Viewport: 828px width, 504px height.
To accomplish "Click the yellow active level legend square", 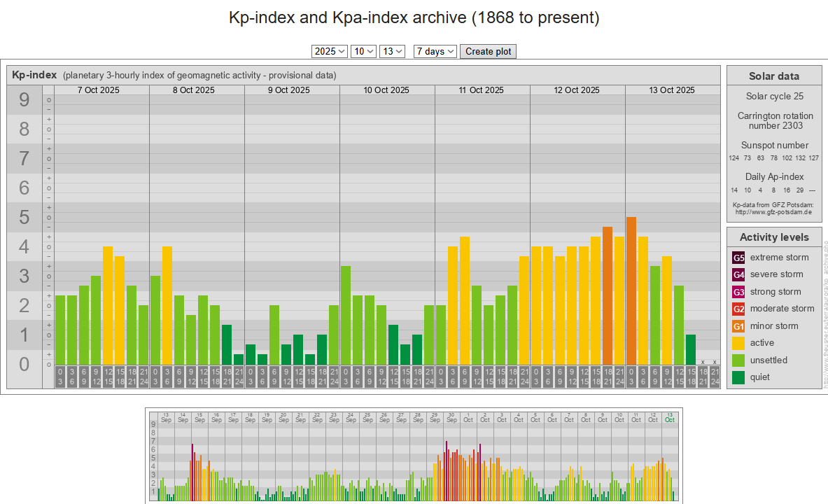I will click(738, 343).
